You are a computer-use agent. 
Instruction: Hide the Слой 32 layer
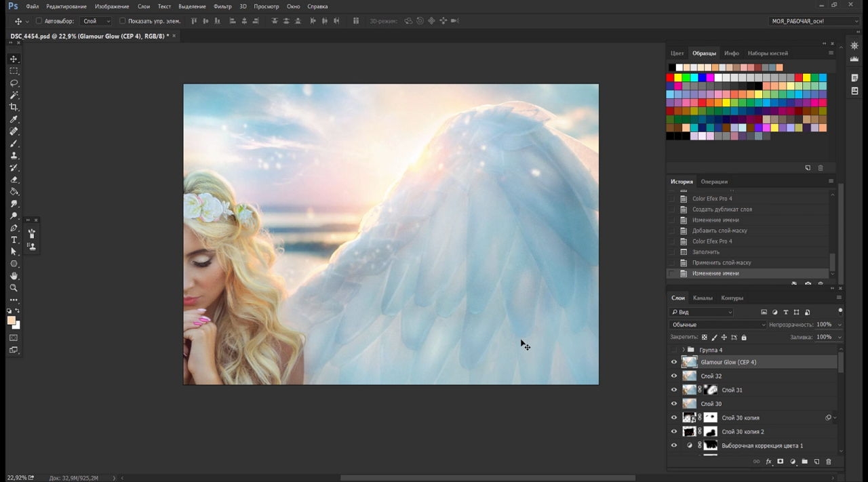pyautogui.click(x=674, y=376)
